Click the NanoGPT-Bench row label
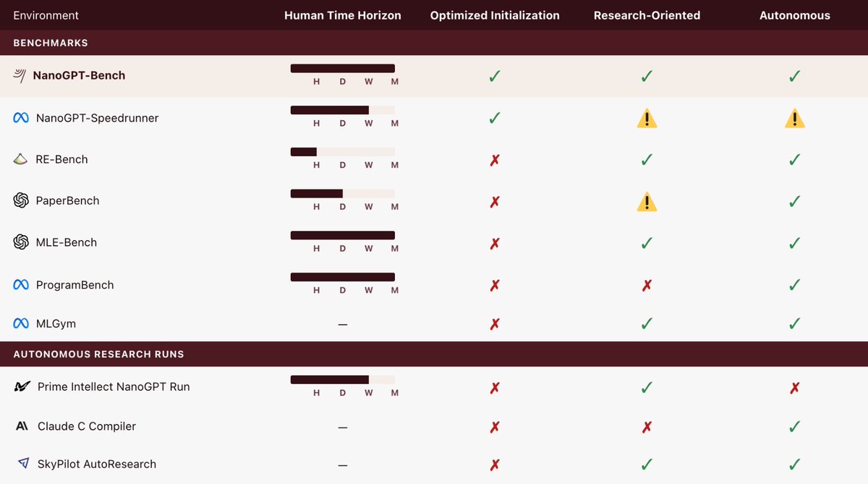This screenshot has height=484, width=868. point(79,75)
